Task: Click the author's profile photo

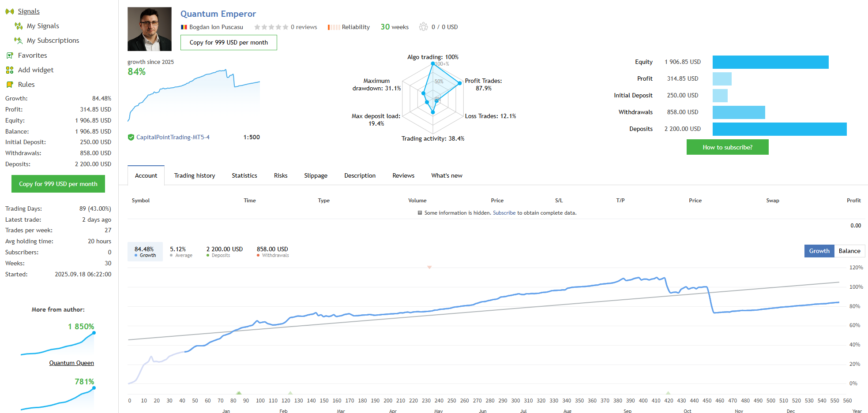Action: [150, 29]
